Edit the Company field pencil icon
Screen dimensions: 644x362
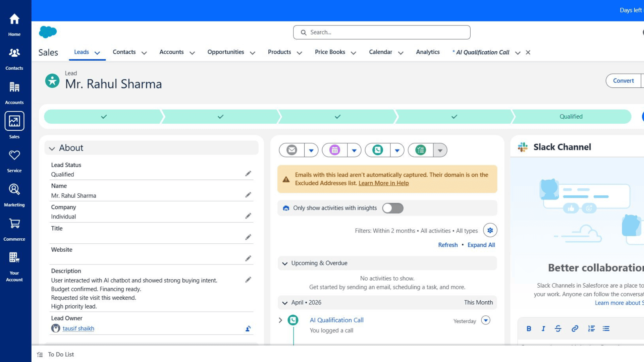248,216
